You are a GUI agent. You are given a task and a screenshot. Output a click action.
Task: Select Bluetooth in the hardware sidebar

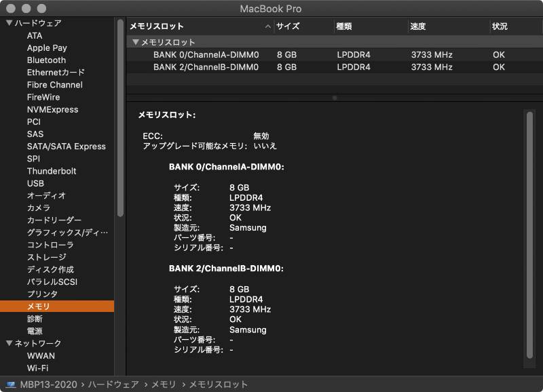(46, 60)
